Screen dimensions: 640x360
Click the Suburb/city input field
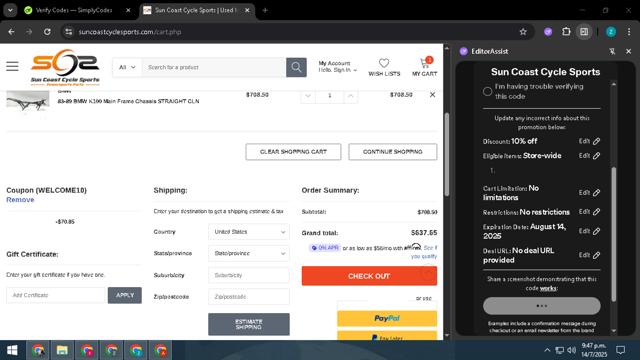point(249,276)
